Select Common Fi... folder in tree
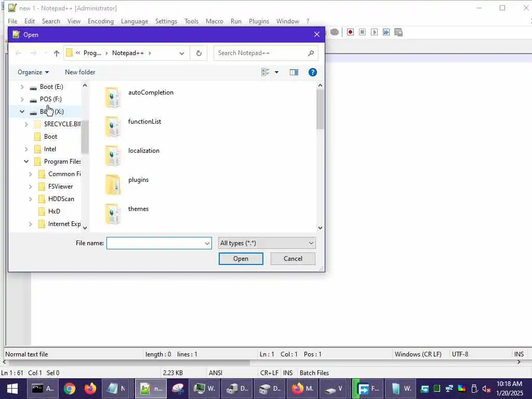Image resolution: width=532 pixels, height=399 pixels. pos(64,174)
